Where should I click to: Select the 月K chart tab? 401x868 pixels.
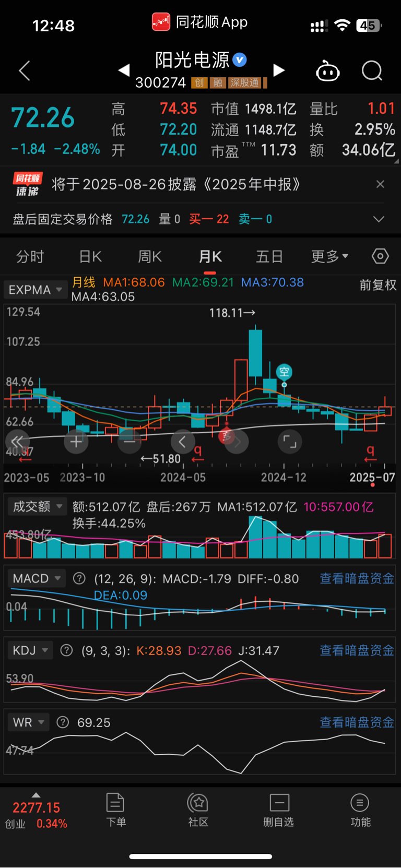click(x=210, y=256)
